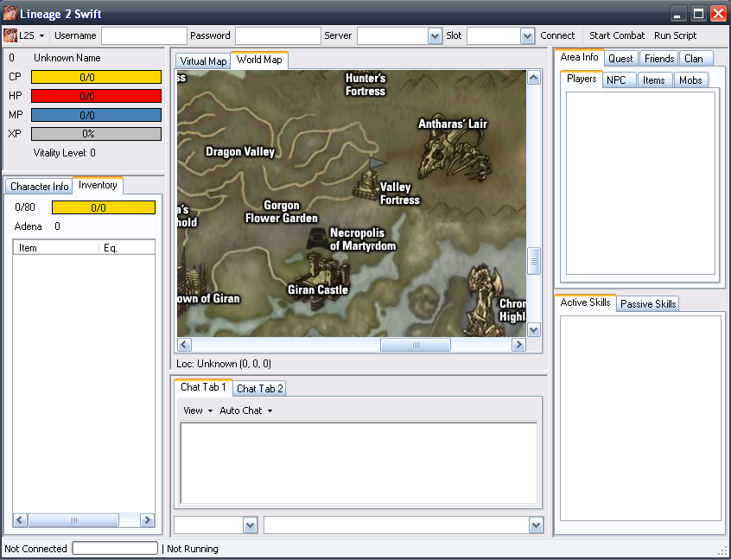Select the Mobs tab
This screenshot has width=731, height=560.
(690, 80)
